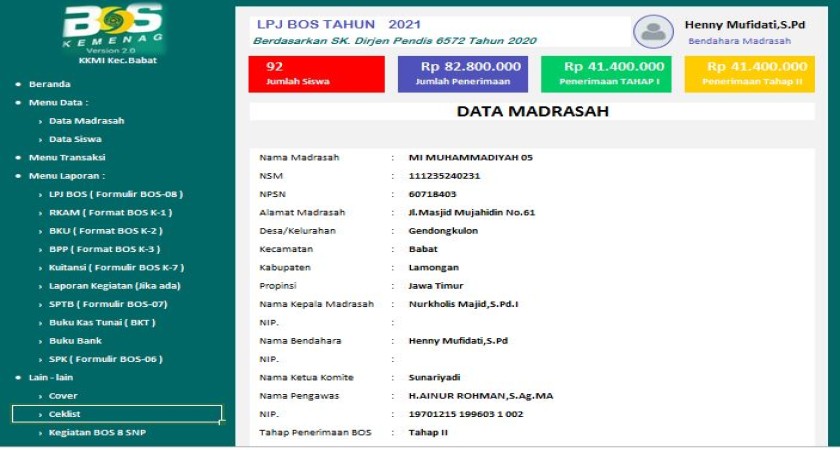Open LPJ BOS (Formulir BOS-08) report
This screenshot has width=840, height=450.
(115, 194)
